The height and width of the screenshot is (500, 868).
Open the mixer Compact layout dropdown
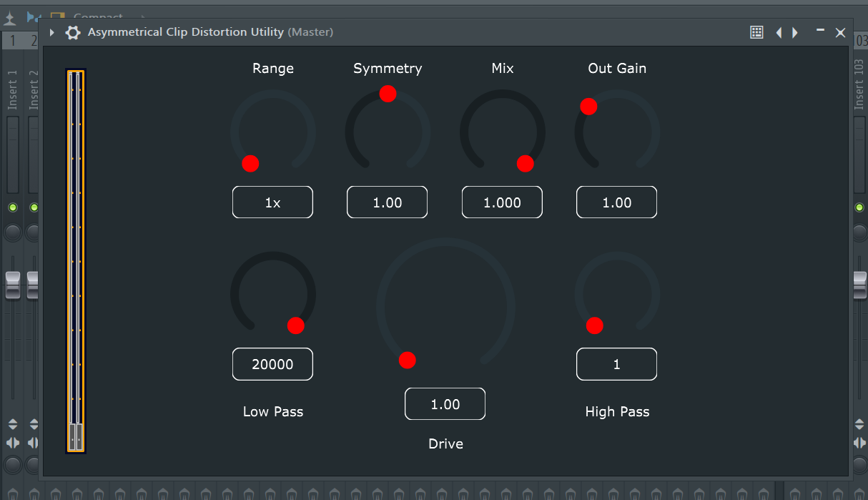98,16
